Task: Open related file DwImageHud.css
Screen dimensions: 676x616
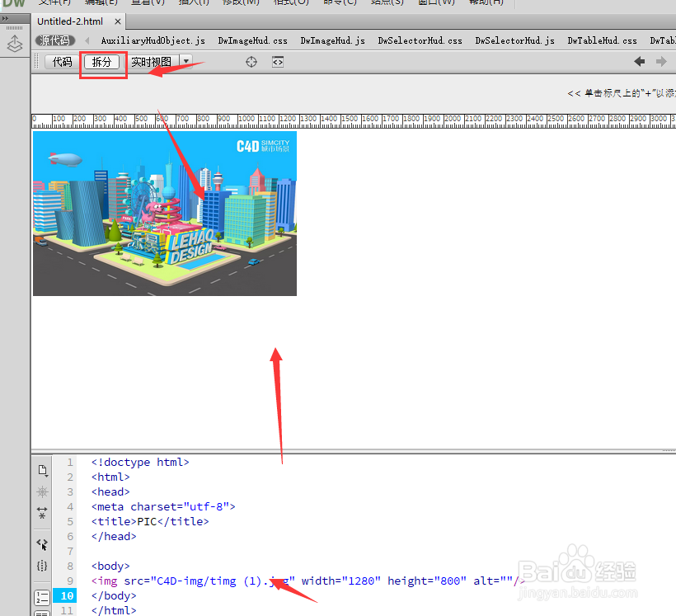Action: (252, 40)
